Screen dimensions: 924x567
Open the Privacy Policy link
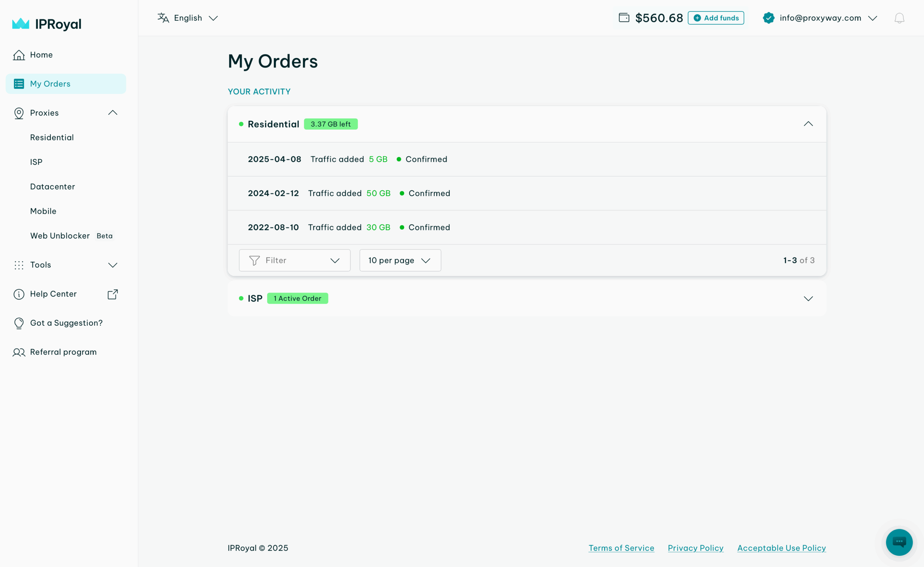[695, 548]
